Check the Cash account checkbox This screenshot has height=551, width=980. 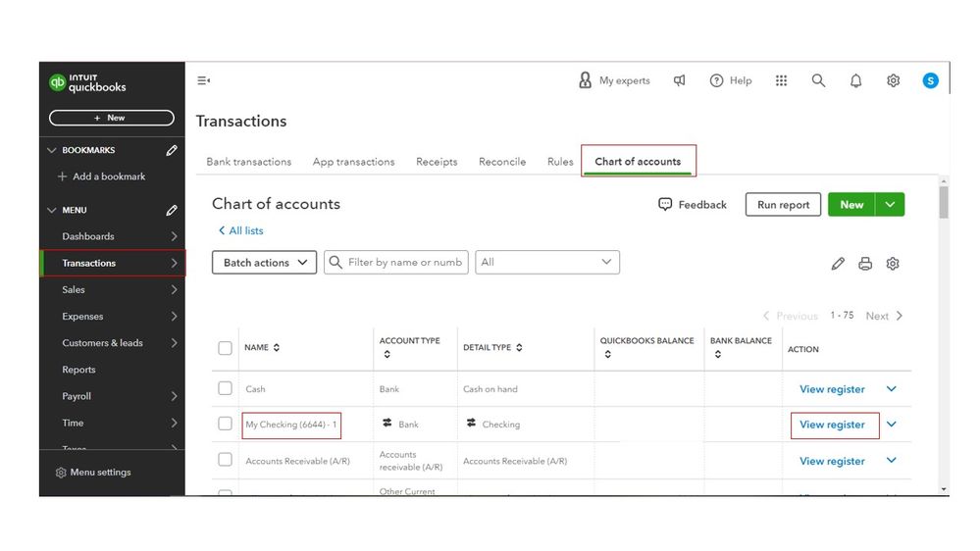[x=226, y=388]
